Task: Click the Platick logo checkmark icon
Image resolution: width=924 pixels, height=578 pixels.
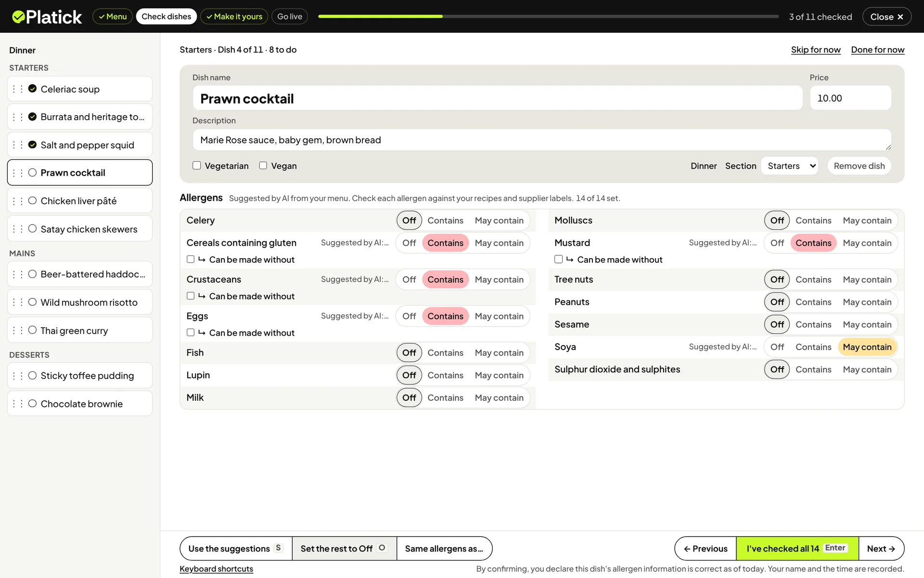Action: (x=18, y=17)
